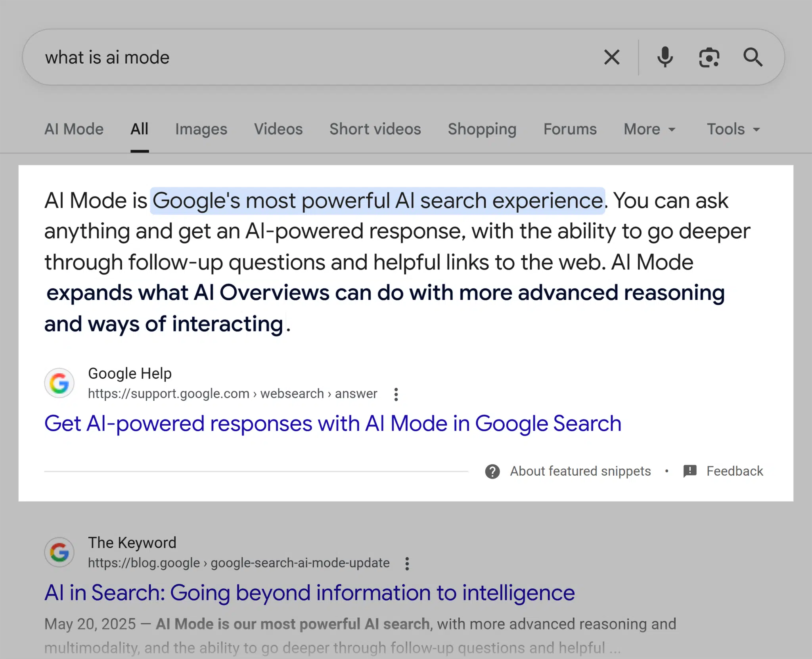Open the Videos tab
The height and width of the screenshot is (659, 812).
pyautogui.click(x=278, y=129)
